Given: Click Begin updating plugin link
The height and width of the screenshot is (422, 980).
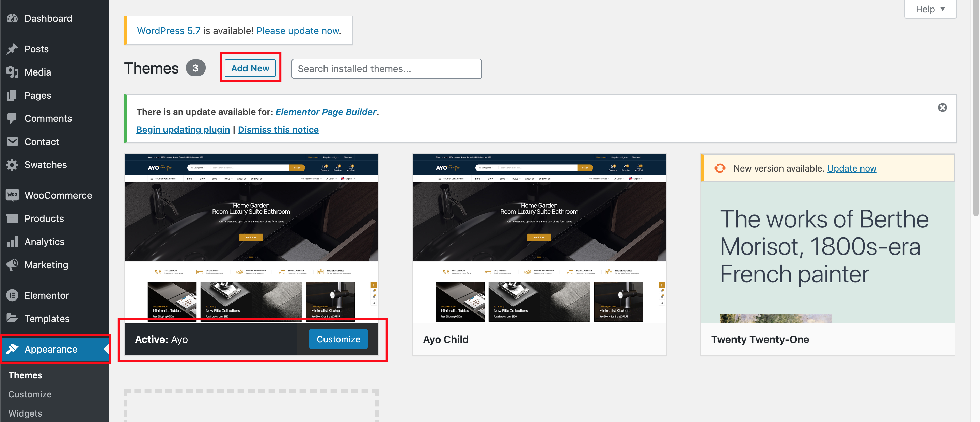Looking at the screenshot, I should [183, 130].
